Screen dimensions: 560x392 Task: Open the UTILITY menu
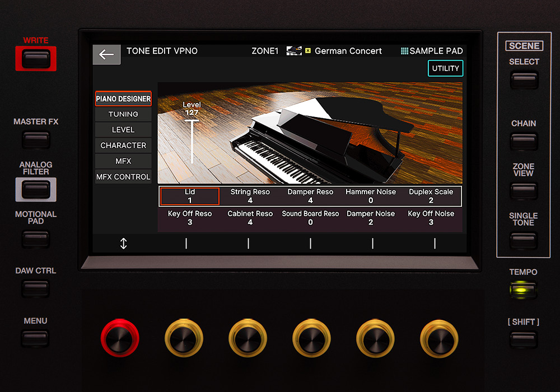445,68
